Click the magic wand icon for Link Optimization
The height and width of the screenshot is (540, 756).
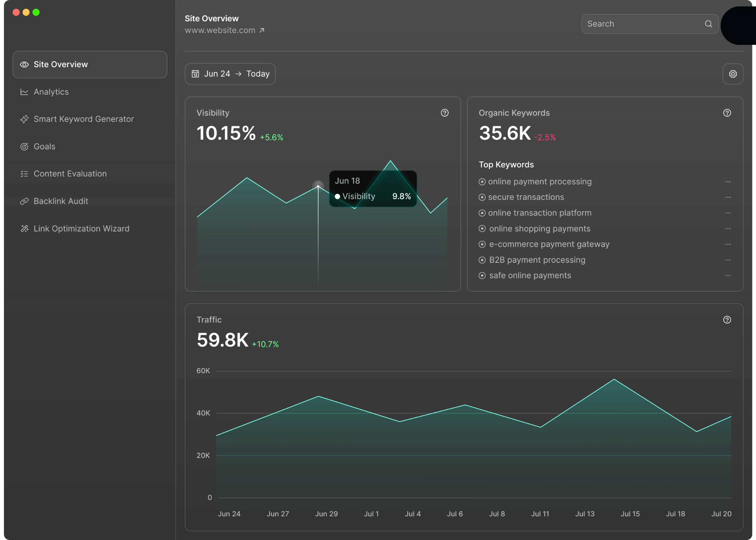tap(24, 229)
